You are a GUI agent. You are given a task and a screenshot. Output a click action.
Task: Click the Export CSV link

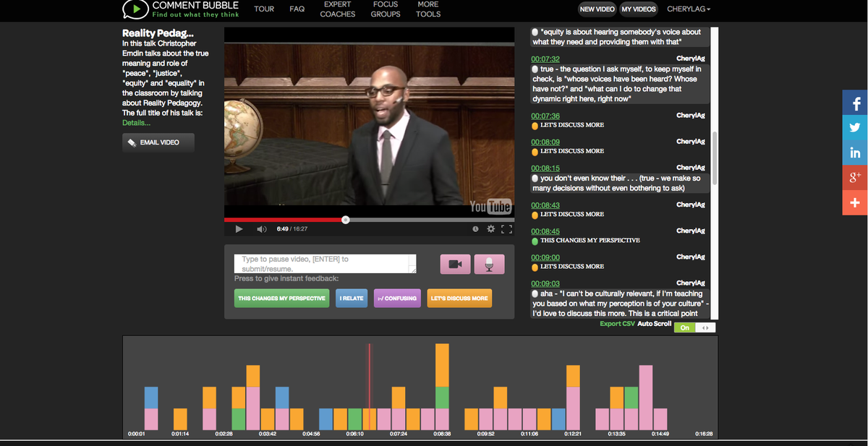click(x=617, y=324)
